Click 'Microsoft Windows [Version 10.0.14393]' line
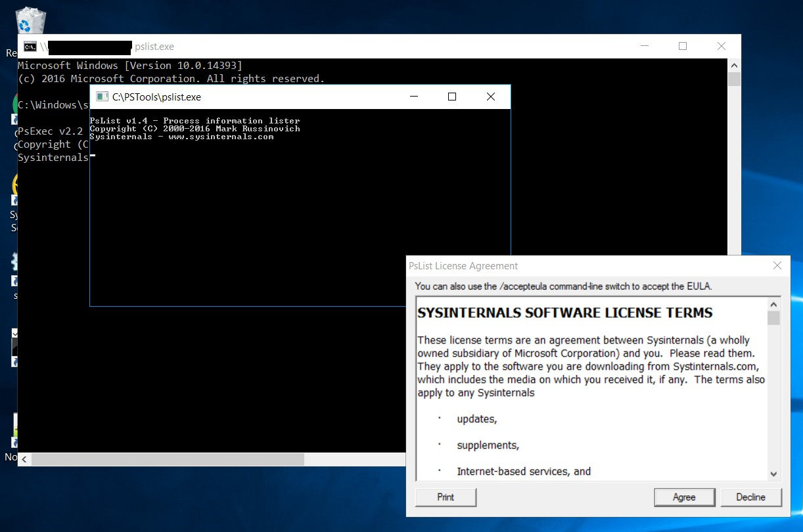The width and height of the screenshot is (803, 532). click(130, 66)
